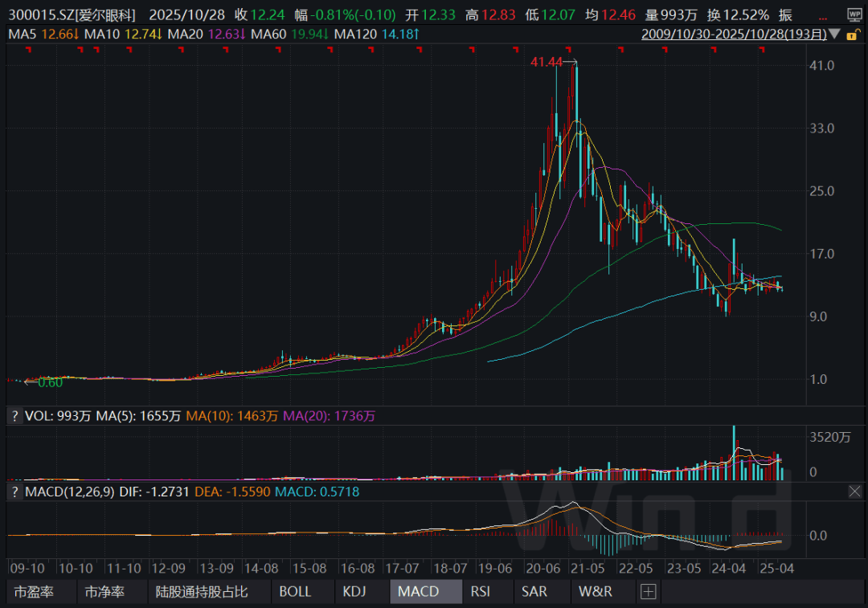This screenshot has width=868, height=608.
Task: Add a new indicator with plus icon
Action: tap(648, 592)
